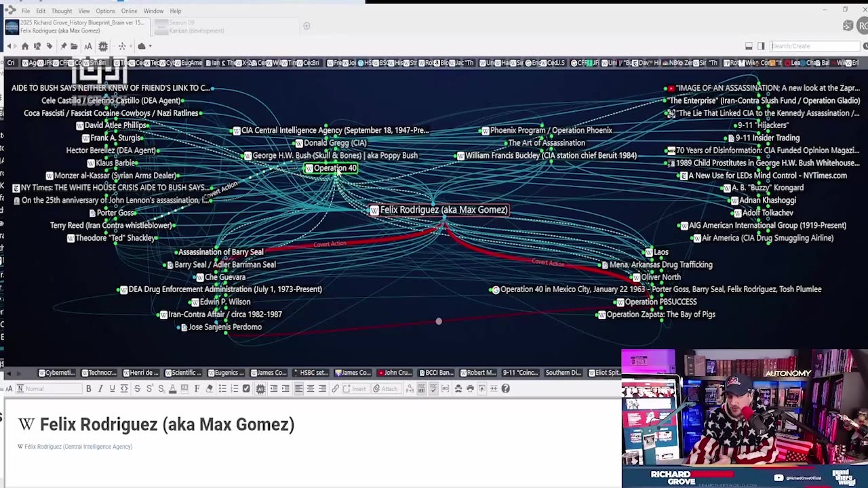Toggle italic formatting in notes toolbar
This screenshot has height=488, width=868.
click(100, 388)
